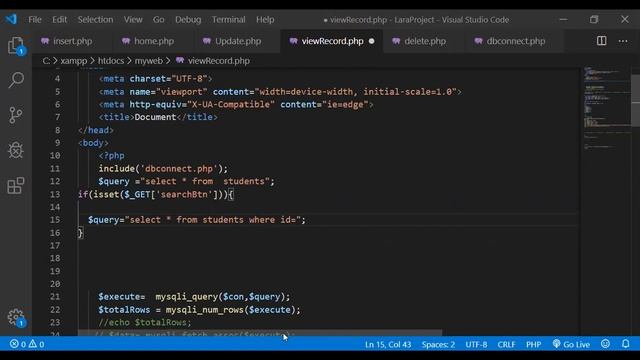Click the code minimap preview
The width and height of the screenshot is (640, 360).
coord(606,108)
